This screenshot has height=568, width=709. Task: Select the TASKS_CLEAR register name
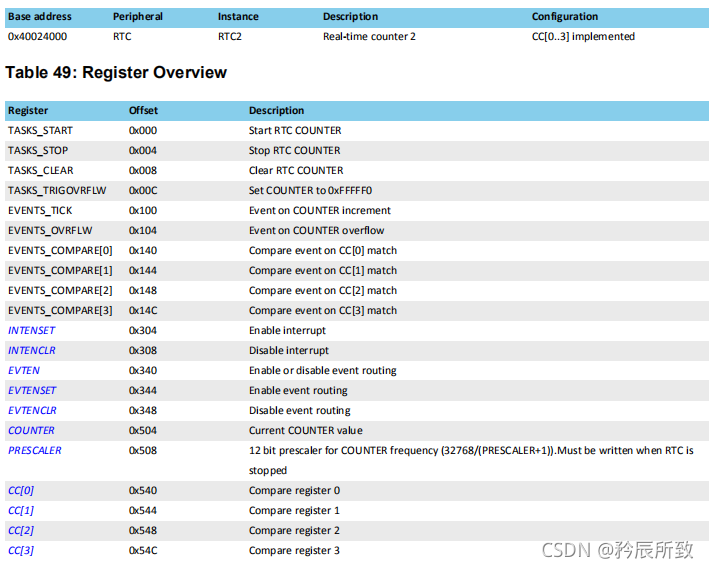coord(41,170)
